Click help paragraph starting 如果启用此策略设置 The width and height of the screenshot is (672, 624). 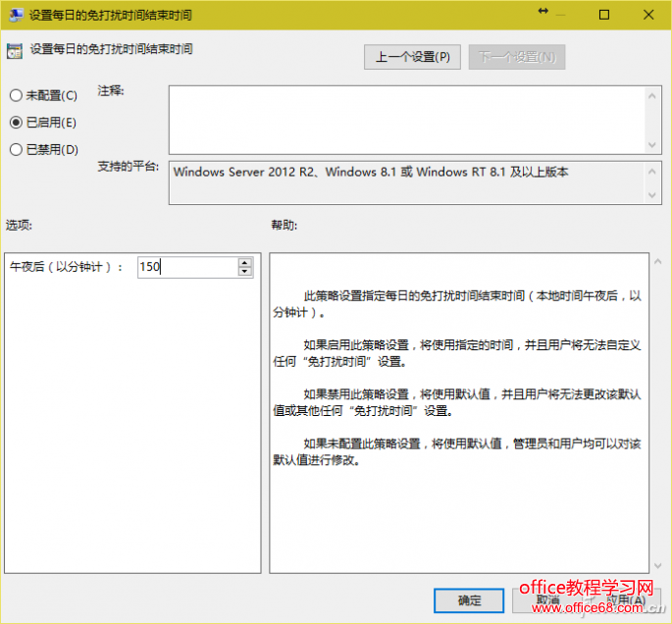click(x=457, y=353)
